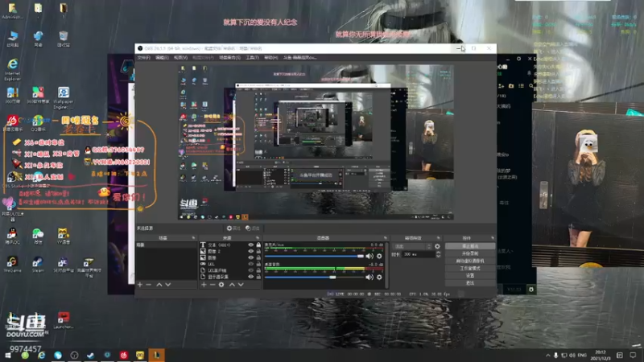644x362 pixels.
Task: Open the Windows Start menu
Action: [8, 355]
